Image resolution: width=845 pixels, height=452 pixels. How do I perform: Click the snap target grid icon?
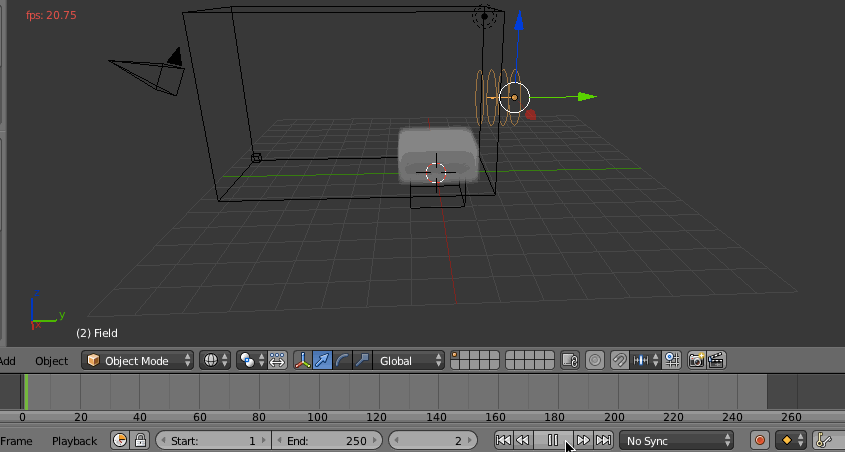(x=671, y=360)
